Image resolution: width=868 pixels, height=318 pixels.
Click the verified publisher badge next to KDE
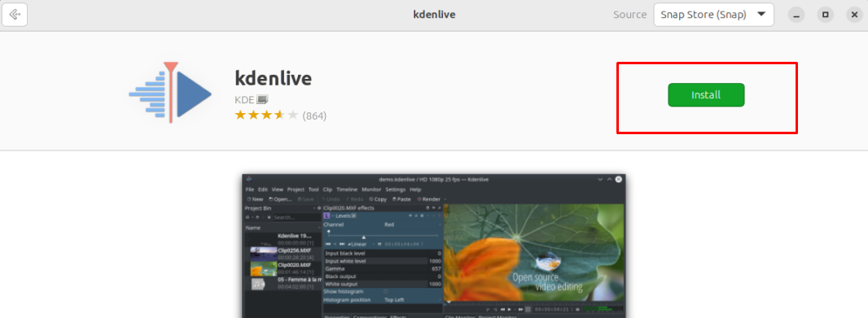tap(262, 99)
